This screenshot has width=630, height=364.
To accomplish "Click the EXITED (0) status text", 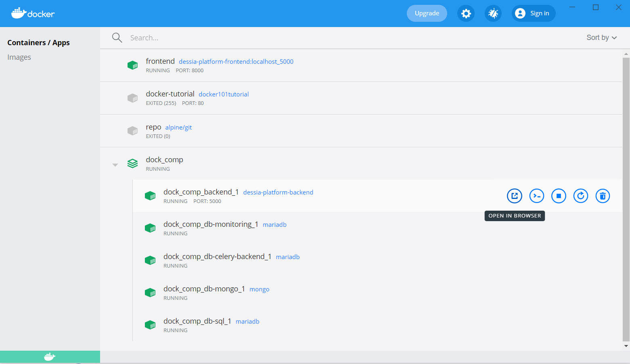I will tap(158, 136).
